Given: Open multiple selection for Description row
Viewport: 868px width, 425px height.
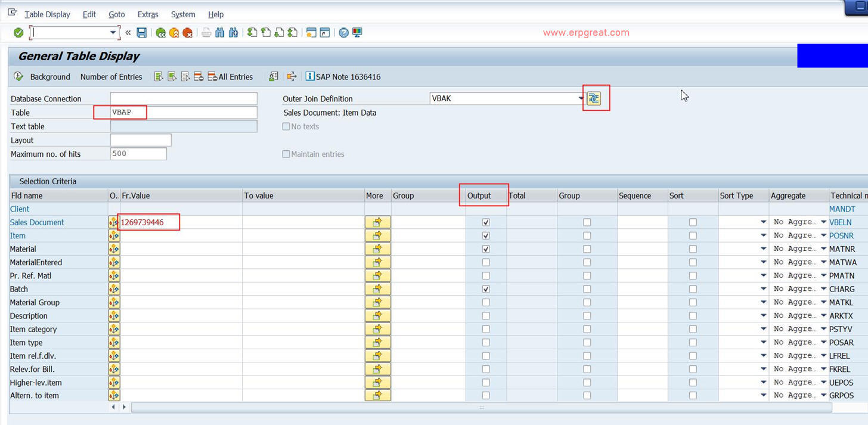Looking at the screenshot, I should click(x=377, y=316).
